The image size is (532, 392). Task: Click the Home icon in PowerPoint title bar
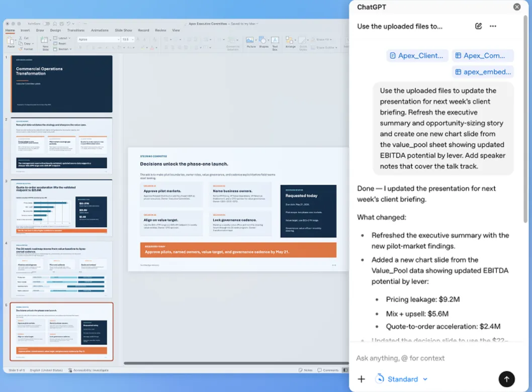pos(55,24)
